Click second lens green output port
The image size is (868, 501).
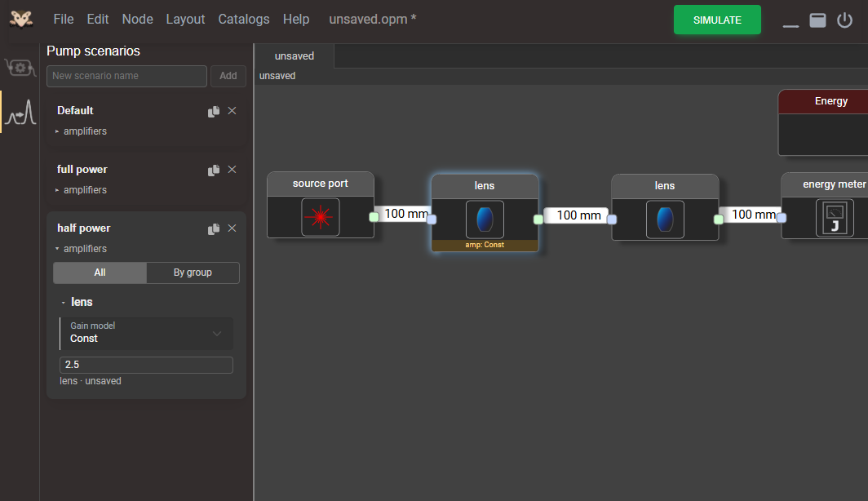[x=719, y=219]
